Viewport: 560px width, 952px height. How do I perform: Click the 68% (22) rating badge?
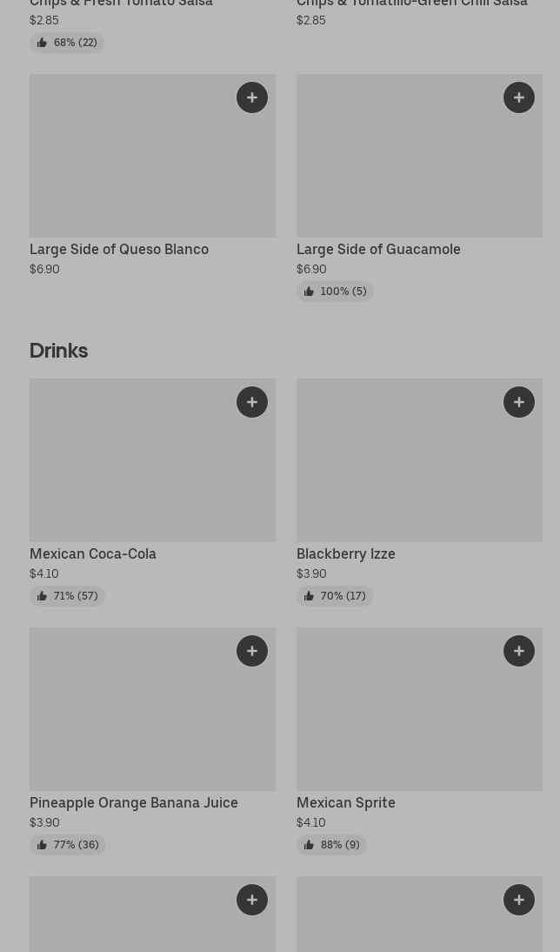[67, 43]
